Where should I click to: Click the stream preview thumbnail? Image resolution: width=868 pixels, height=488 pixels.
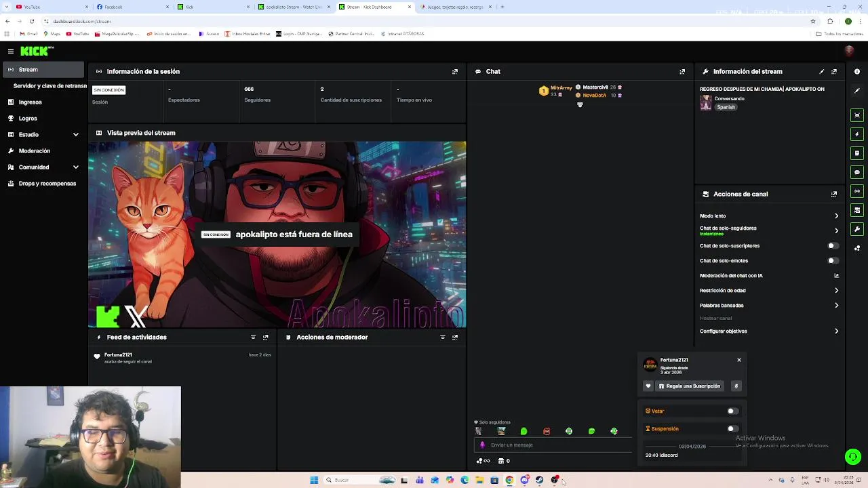277,235
